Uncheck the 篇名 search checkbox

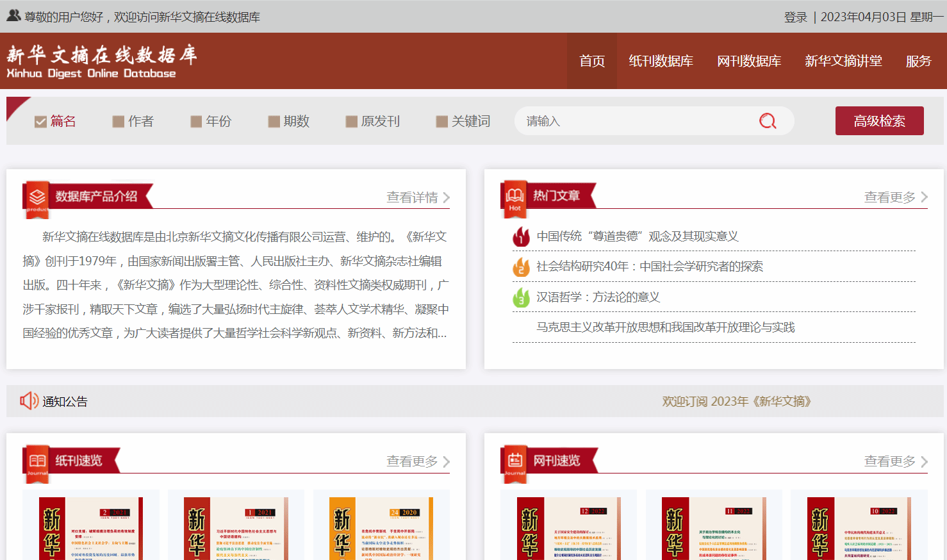[40, 122]
